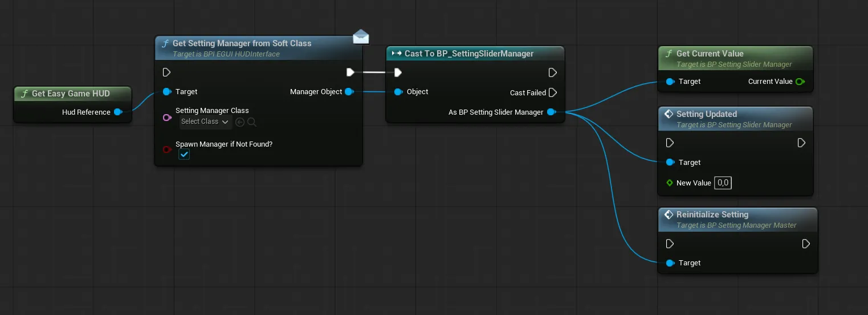The width and height of the screenshot is (868, 315).
Task: Select the Cast To BP_SettingSliderManager node title
Action: [469, 54]
